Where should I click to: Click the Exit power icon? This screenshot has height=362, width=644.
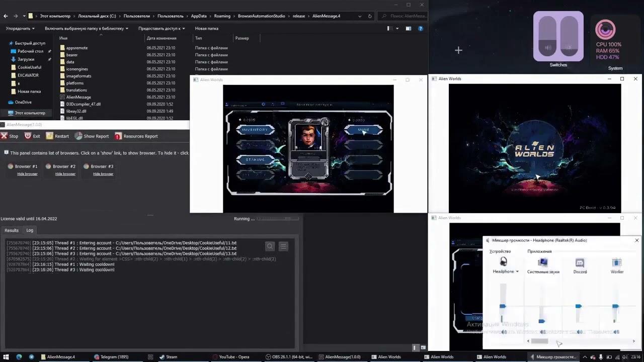click(28, 136)
